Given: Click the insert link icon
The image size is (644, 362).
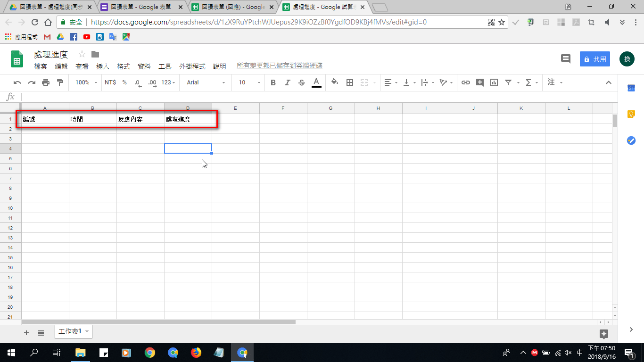Looking at the screenshot, I should [x=466, y=82].
